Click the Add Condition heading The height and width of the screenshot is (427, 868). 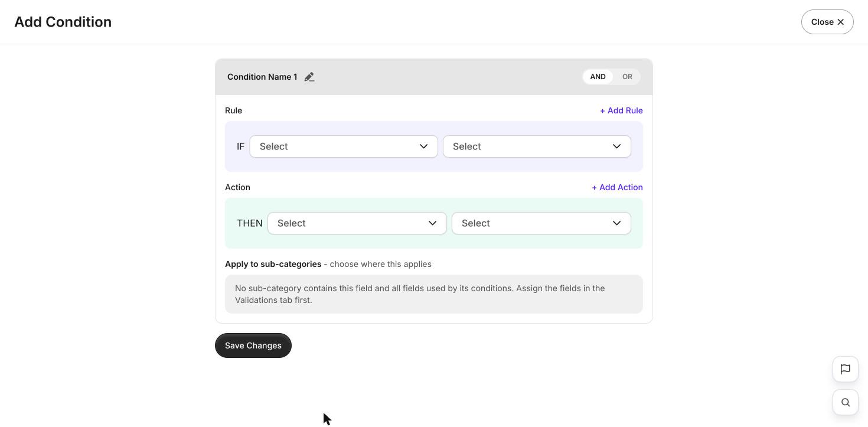point(63,22)
